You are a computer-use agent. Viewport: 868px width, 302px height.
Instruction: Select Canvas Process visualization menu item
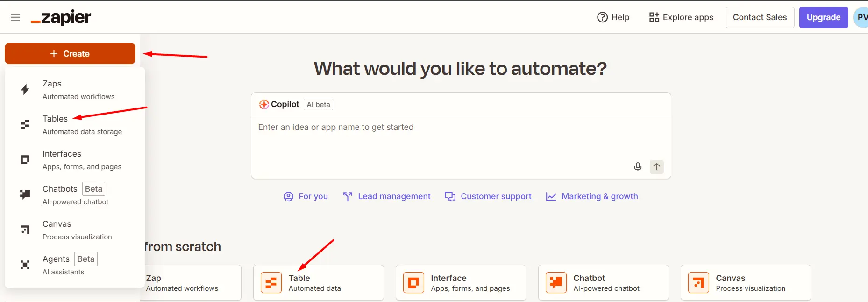[75, 230]
